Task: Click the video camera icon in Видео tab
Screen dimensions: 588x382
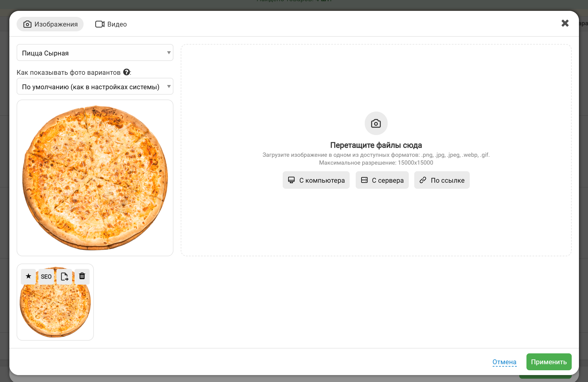Action: point(100,24)
